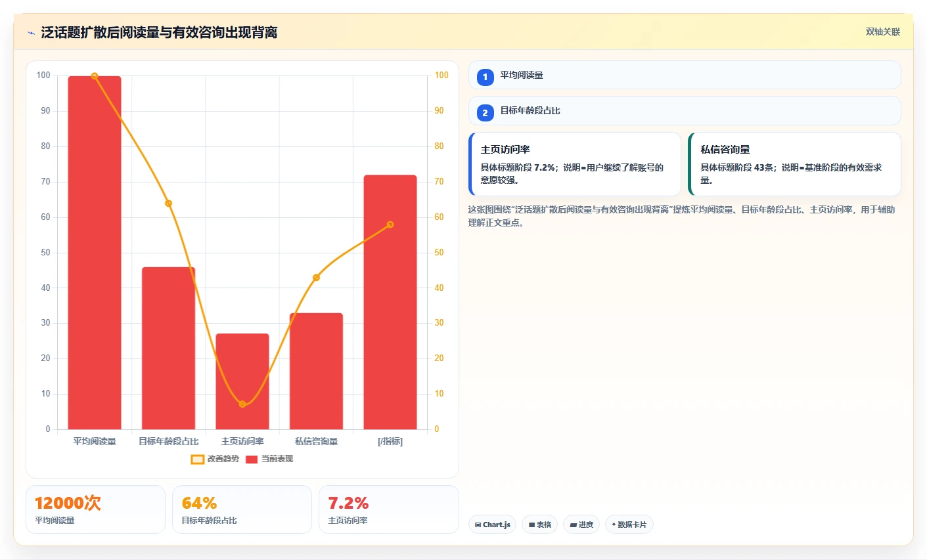
Task: Click the trend line point above 目标年龄段占比
Action: point(169,204)
